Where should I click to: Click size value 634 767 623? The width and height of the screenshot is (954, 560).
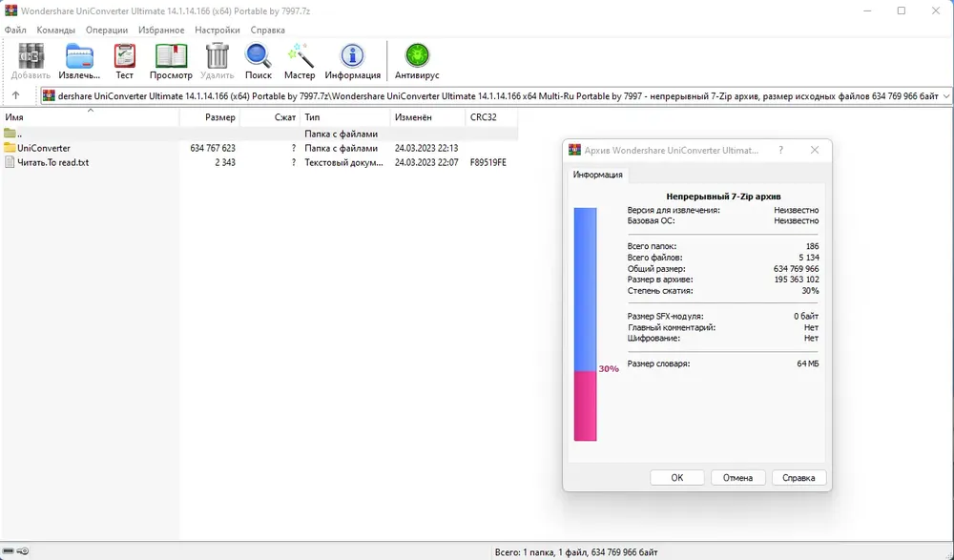pyautogui.click(x=213, y=148)
